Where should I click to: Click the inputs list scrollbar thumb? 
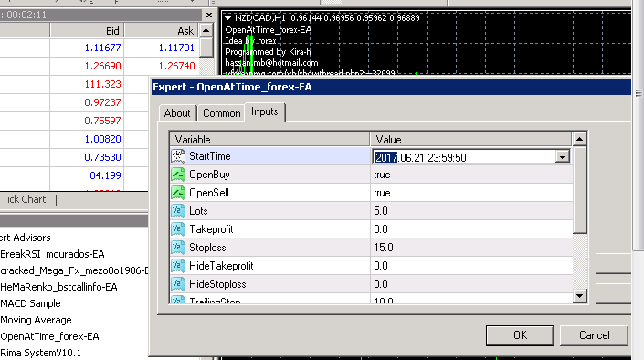(x=579, y=189)
